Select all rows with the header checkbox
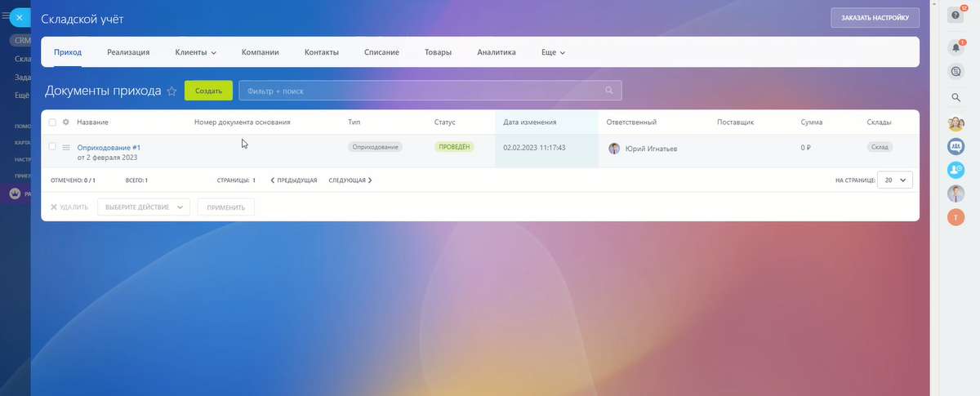Viewport: 980px width, 396px height. 52,122
